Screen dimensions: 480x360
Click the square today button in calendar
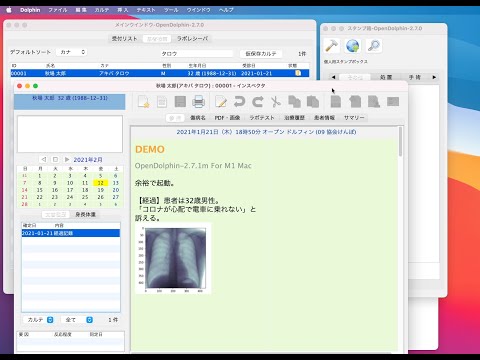55,159
